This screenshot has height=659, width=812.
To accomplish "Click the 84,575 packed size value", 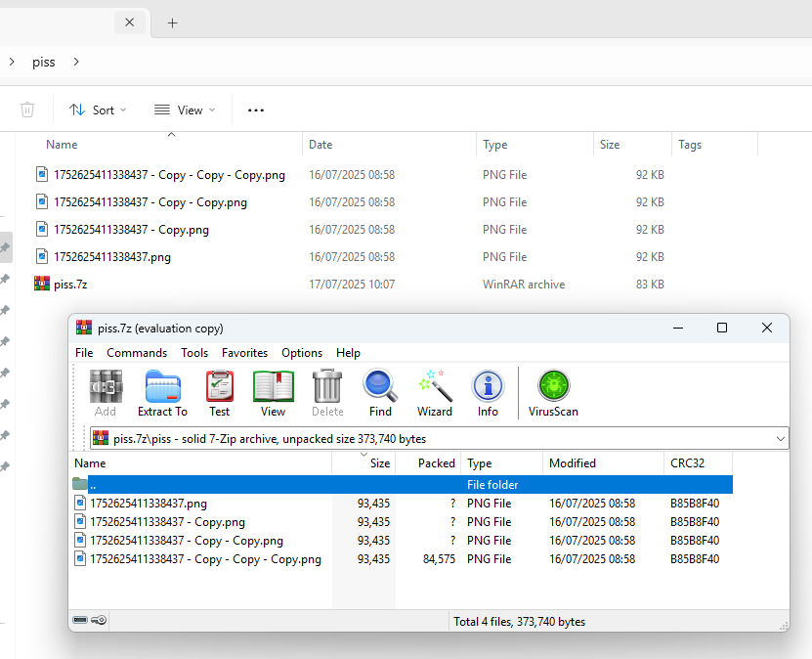I will [x=439, y=559].
